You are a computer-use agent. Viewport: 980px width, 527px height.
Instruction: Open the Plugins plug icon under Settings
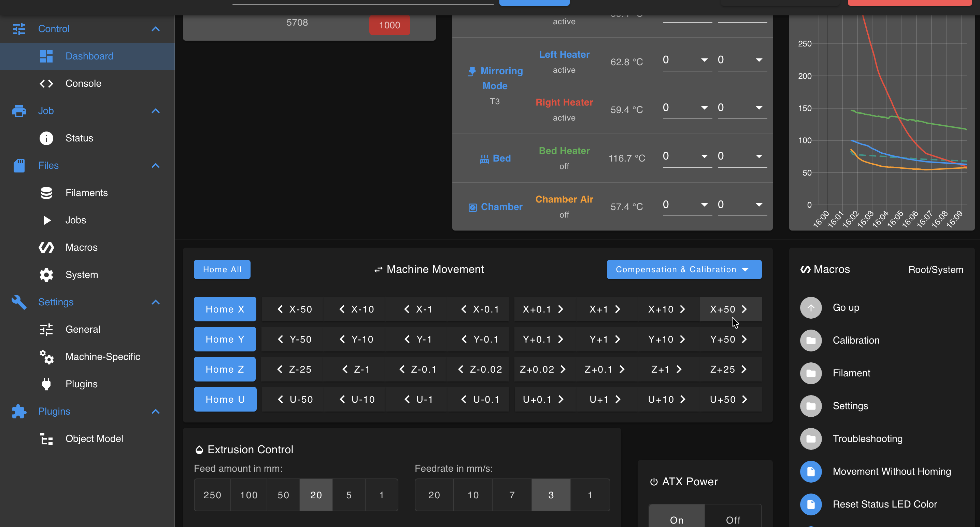coord(46,384)
